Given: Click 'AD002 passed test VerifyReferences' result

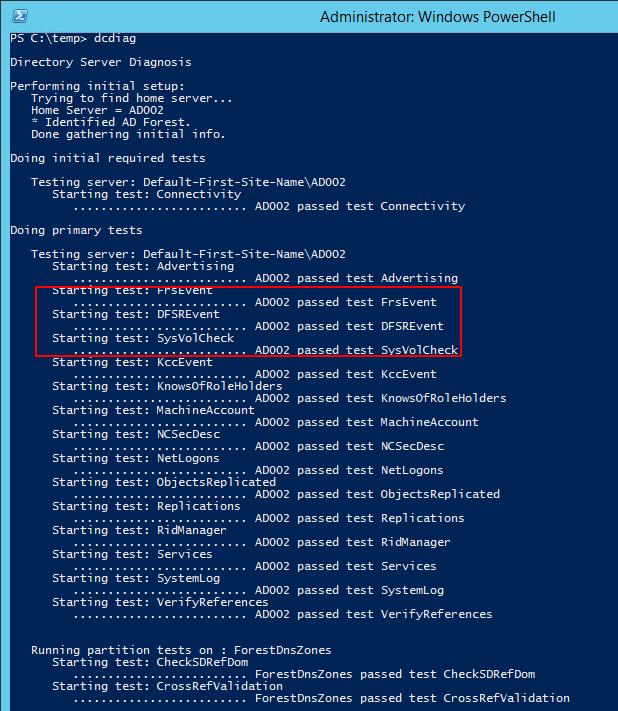Looking at the screenshot, I should [x=374, y=614].
